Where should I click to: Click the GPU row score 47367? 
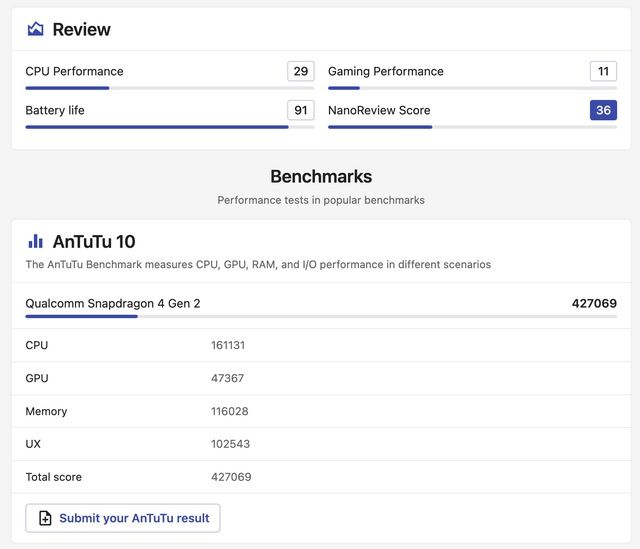coord(227,378)
